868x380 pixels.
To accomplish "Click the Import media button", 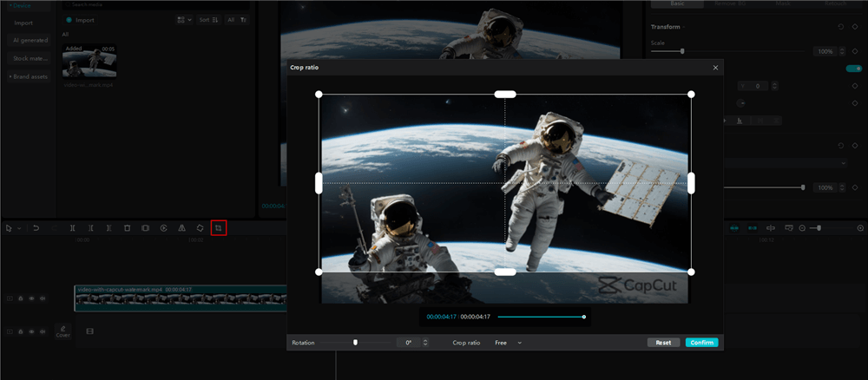I will click(80, 20).
